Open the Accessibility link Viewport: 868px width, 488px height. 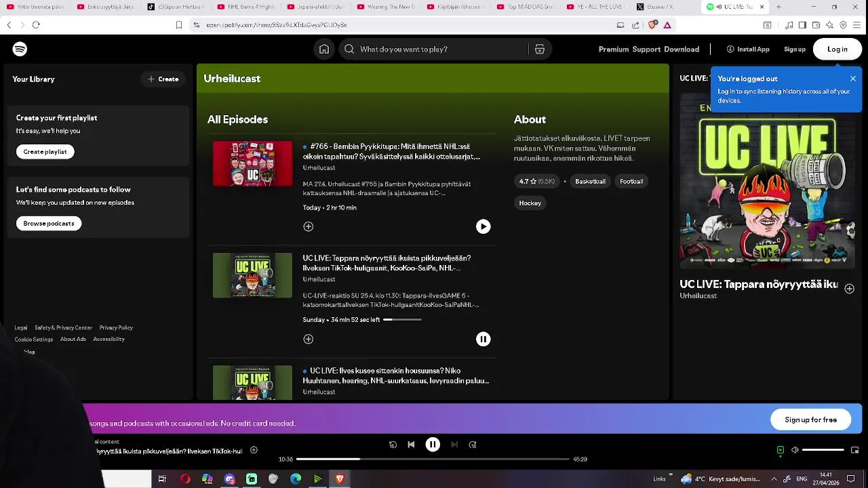coord(108,339)
